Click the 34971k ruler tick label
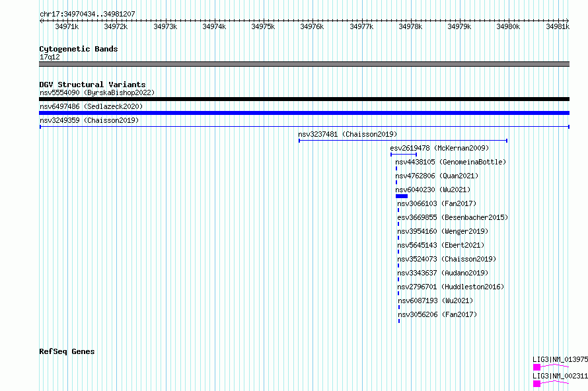This screenshot has height=391, width=588. pos(67,26)
